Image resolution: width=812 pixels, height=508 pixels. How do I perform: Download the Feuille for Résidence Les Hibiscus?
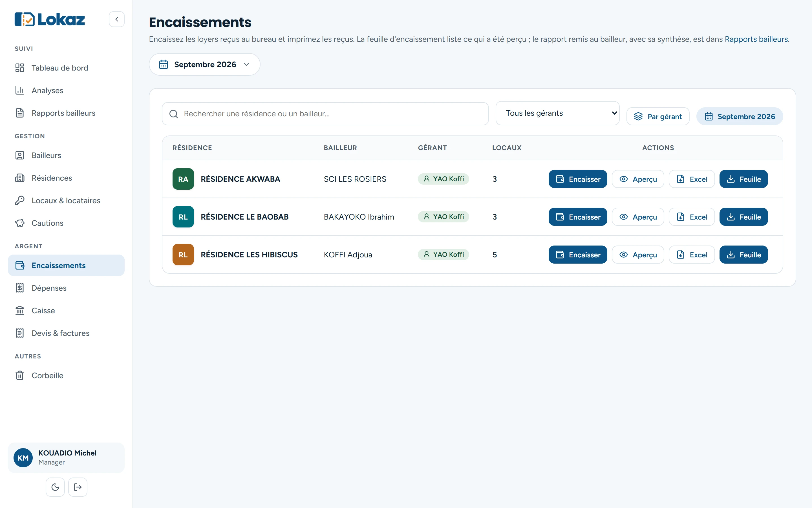click(x=743, y=254)
